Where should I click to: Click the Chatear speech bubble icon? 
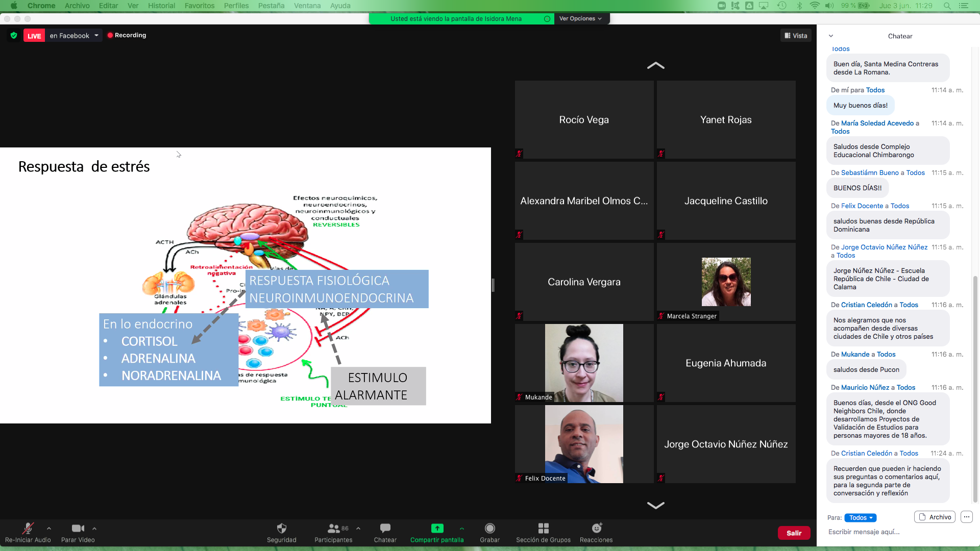(385, 529)
